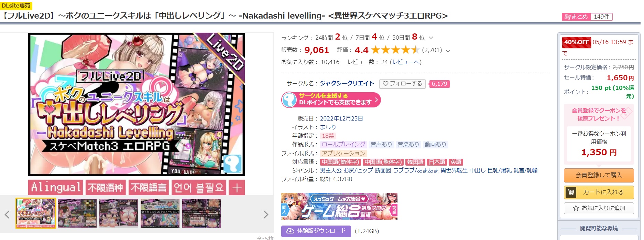Click the cart icon on カートに入れる

[x=571, y=192]
